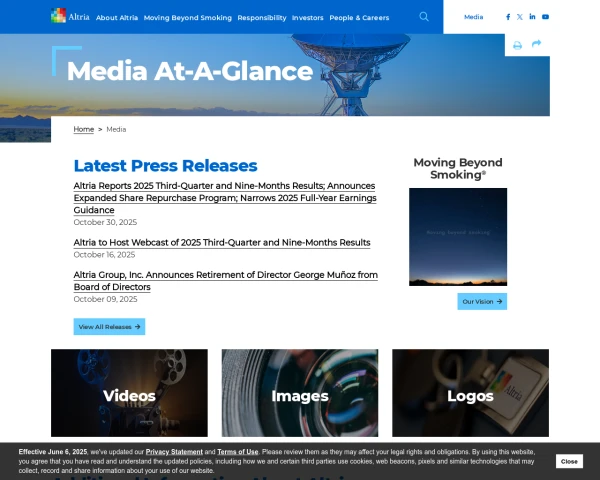The width and height of the screenshot is (600, 480).
Task: Click the Latest Press Releases heading
Action: (x=165, y=166)
